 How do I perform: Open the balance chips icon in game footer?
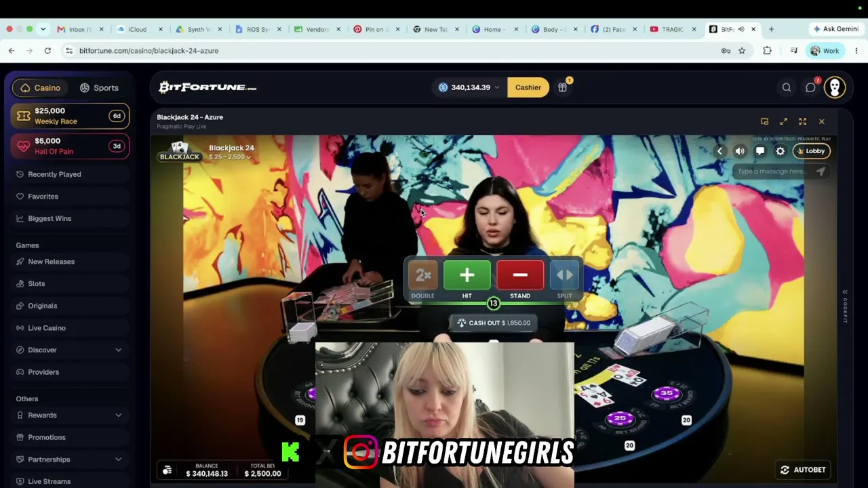tap(167, 470)
